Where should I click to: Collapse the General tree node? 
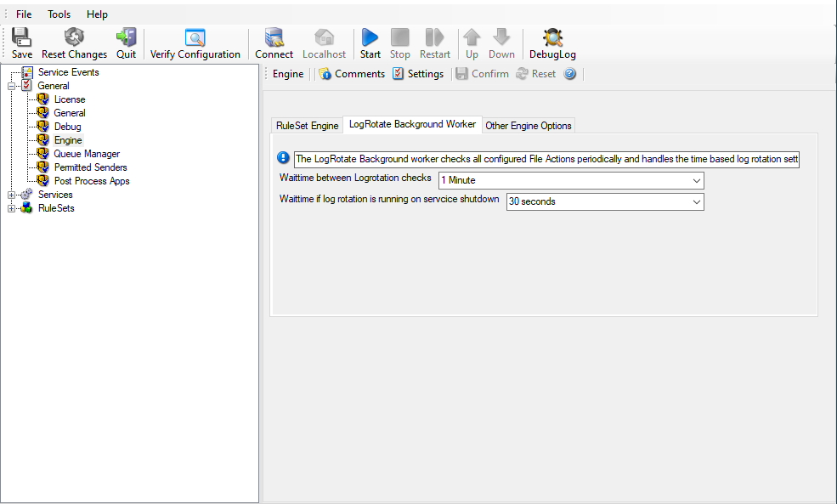click(x=12, y=86)
